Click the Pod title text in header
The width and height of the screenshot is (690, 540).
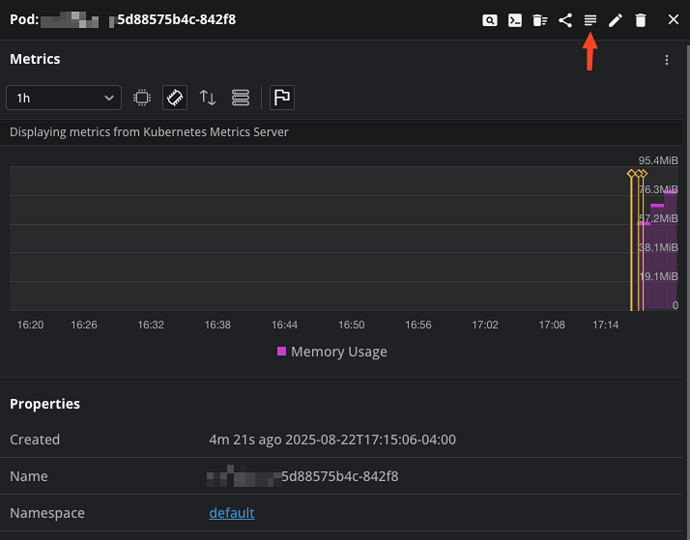[123, 20]
